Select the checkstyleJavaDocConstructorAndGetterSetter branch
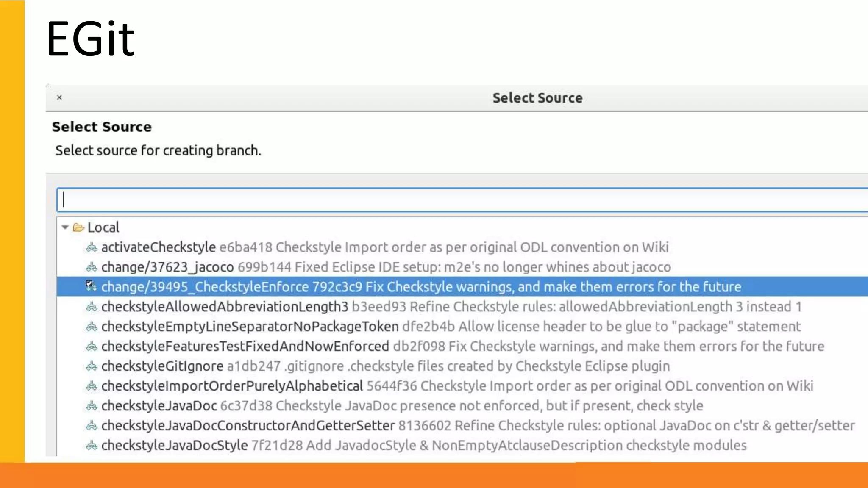 tap(248, 426)
